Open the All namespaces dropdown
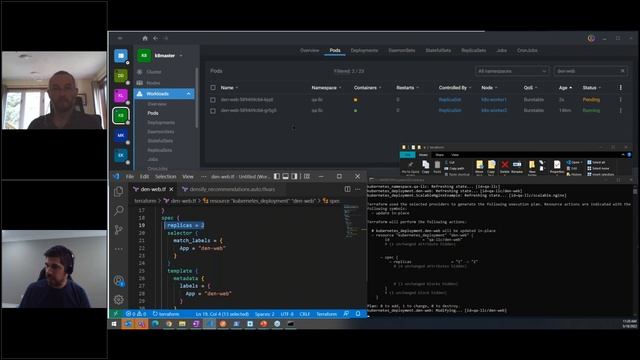 pos(512,71)
